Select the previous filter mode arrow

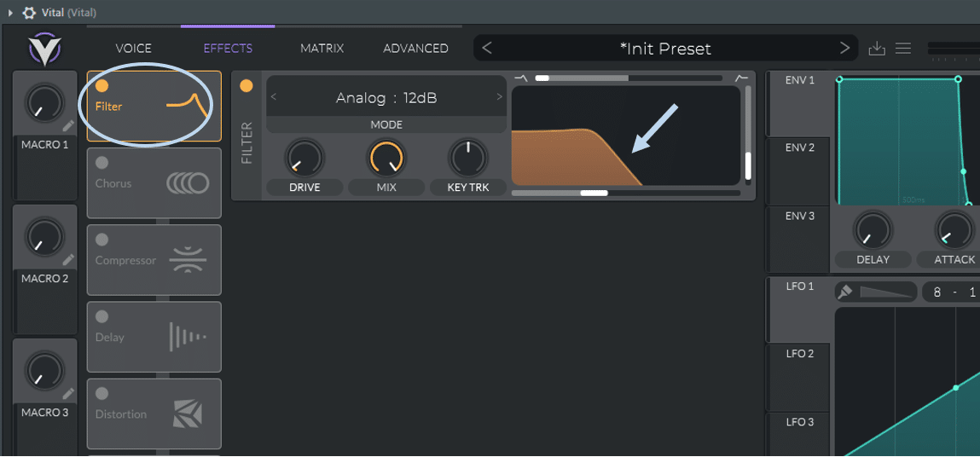tap(273, 97)
